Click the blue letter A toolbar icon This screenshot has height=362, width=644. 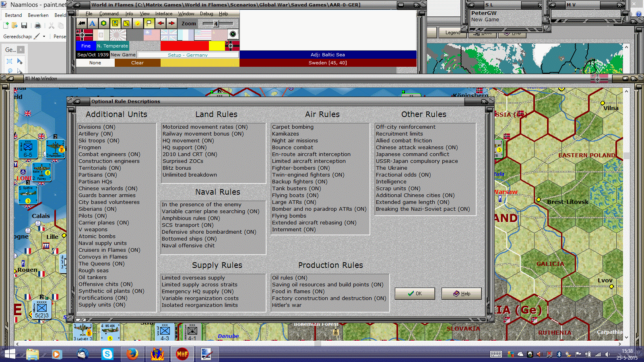93,23
